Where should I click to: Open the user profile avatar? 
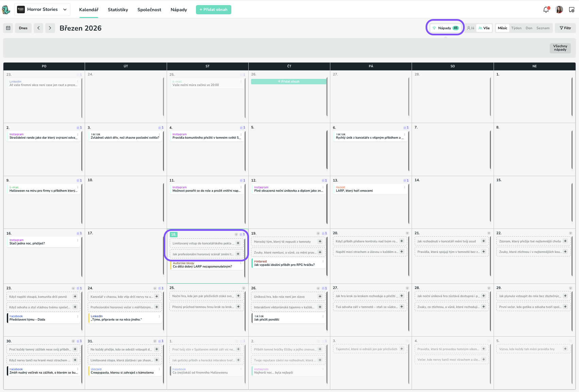pyautogui.click(x=559, y=10)
